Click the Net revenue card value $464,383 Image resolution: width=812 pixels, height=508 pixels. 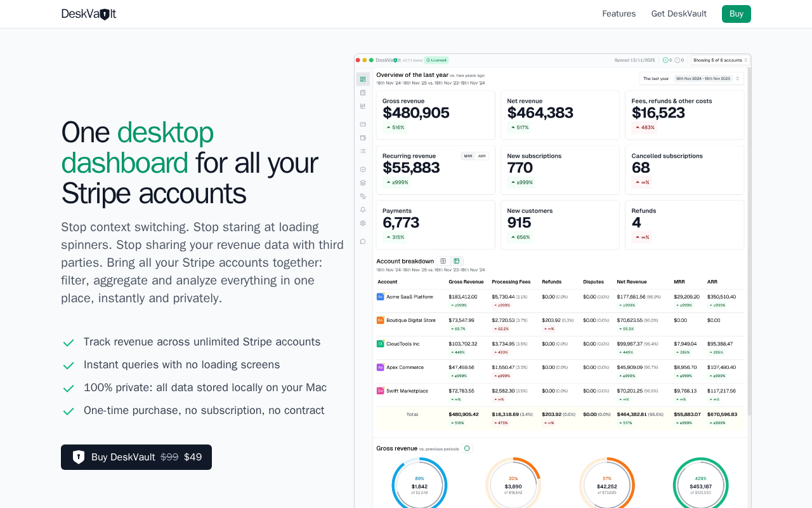tap(540, 113)
